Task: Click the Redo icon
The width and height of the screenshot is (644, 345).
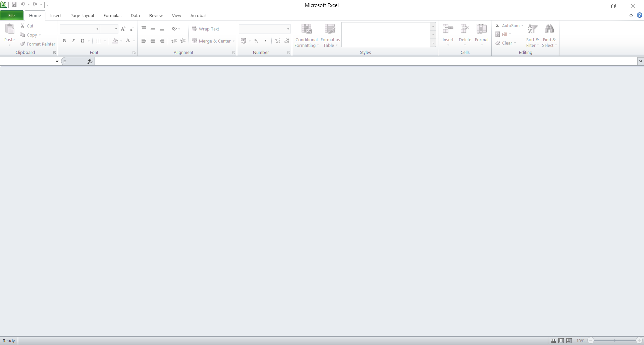Action: 35,5
